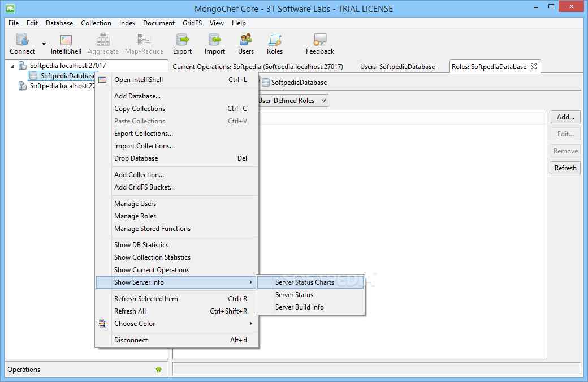Open the GridFS menu
This screenshot has height=382, width=588.
click(192, 23)
